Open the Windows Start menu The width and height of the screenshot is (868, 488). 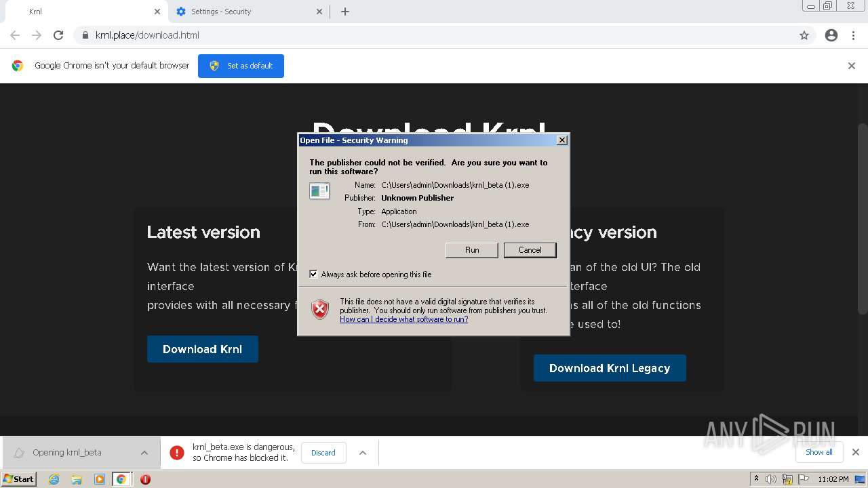point(18,479)
